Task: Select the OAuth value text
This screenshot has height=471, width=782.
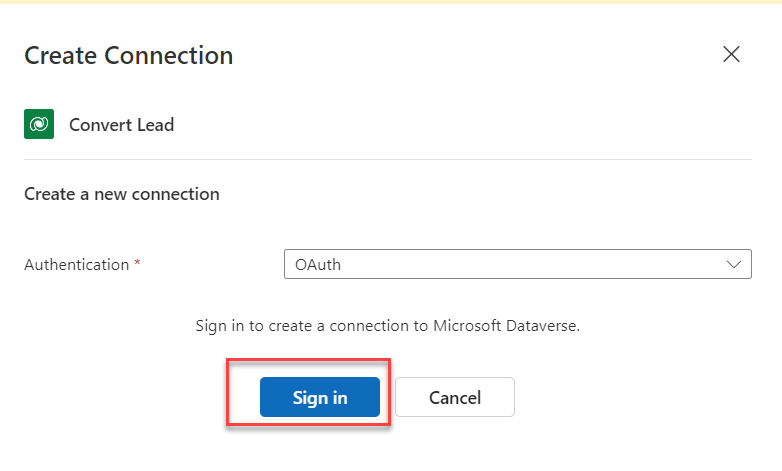Action: [x=318, y=264]
